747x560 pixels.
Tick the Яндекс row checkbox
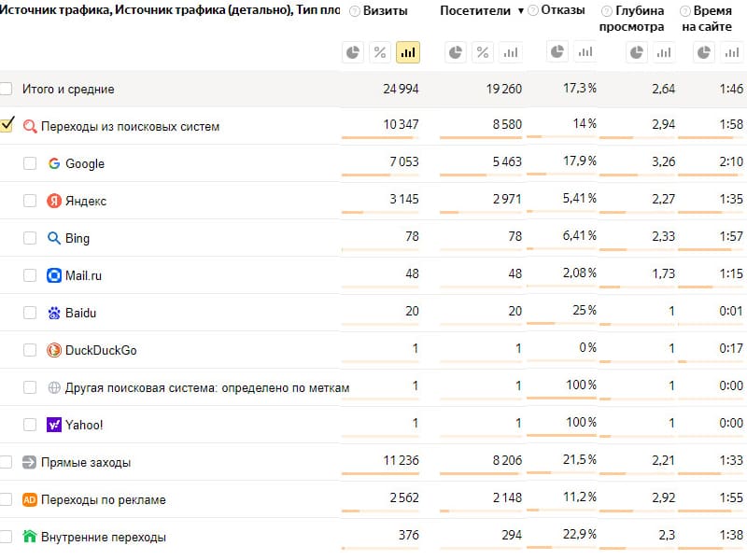pos(30,201)
